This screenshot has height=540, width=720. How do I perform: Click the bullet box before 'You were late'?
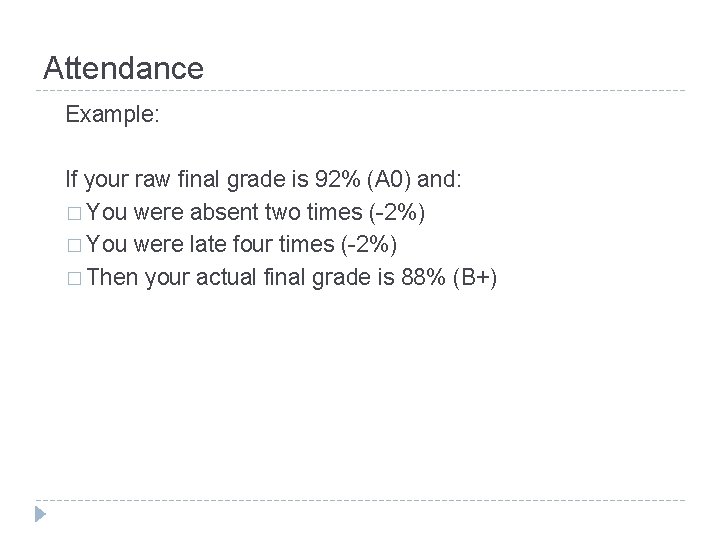73,245
